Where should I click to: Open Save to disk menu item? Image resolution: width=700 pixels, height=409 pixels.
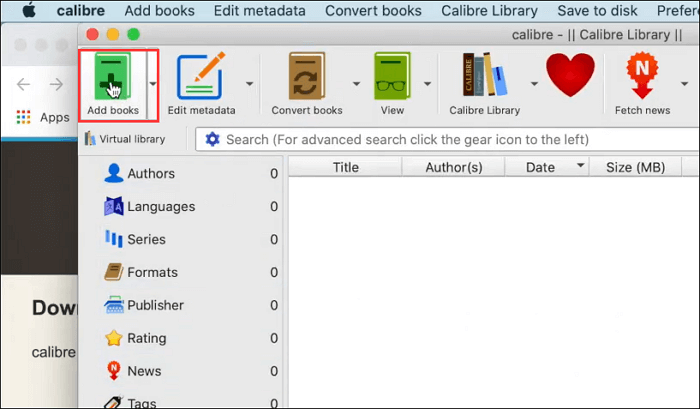pos(597,11)
